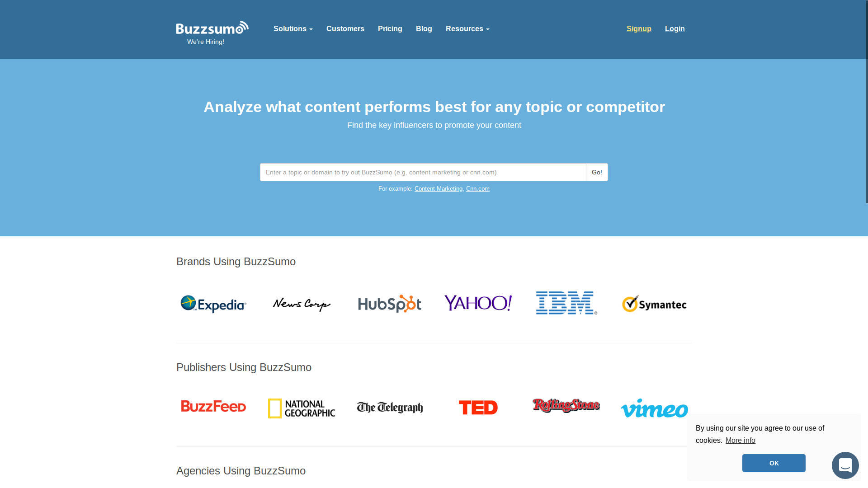Expand the Solutions dropdown menu

292,28
